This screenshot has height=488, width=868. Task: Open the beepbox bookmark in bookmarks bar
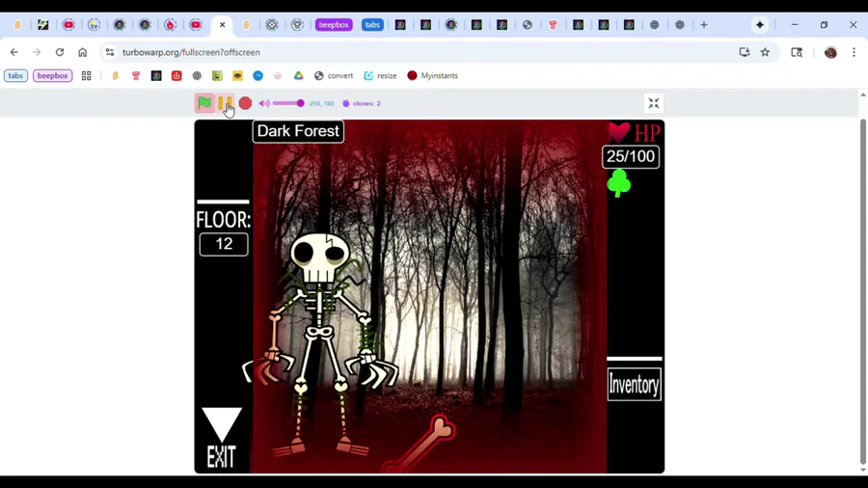(53, 76)
